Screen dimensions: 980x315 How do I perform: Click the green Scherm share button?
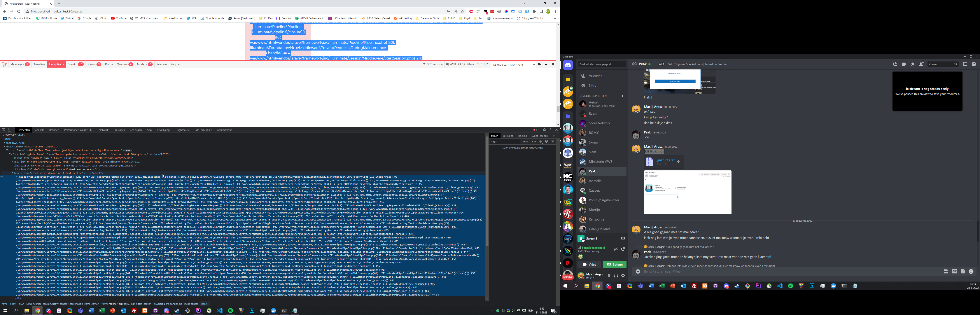[x=614, y=264]
